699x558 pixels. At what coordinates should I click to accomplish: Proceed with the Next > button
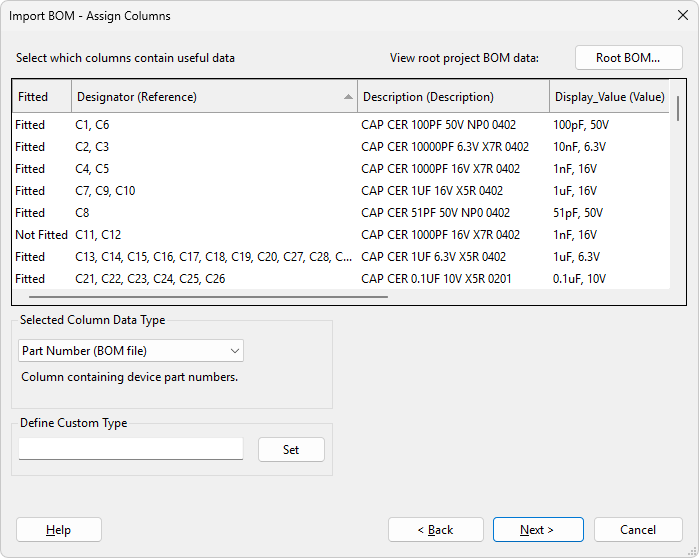tap(537, 530)
